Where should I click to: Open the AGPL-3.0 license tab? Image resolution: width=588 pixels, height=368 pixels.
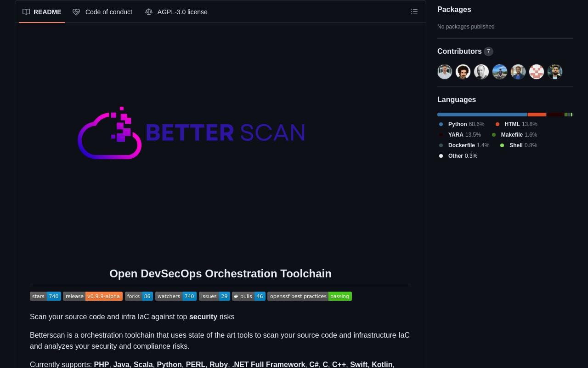coord(176,12)
